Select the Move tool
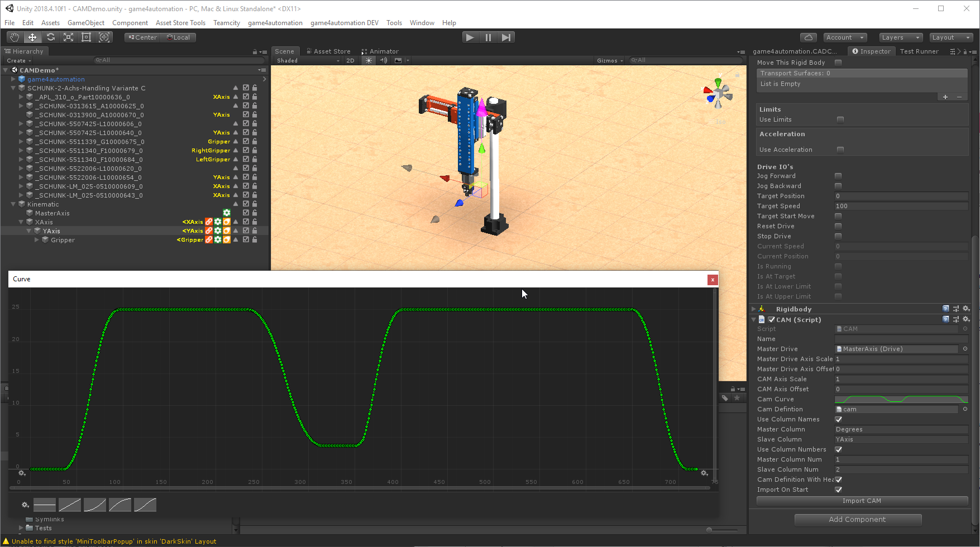 point(32,37)
